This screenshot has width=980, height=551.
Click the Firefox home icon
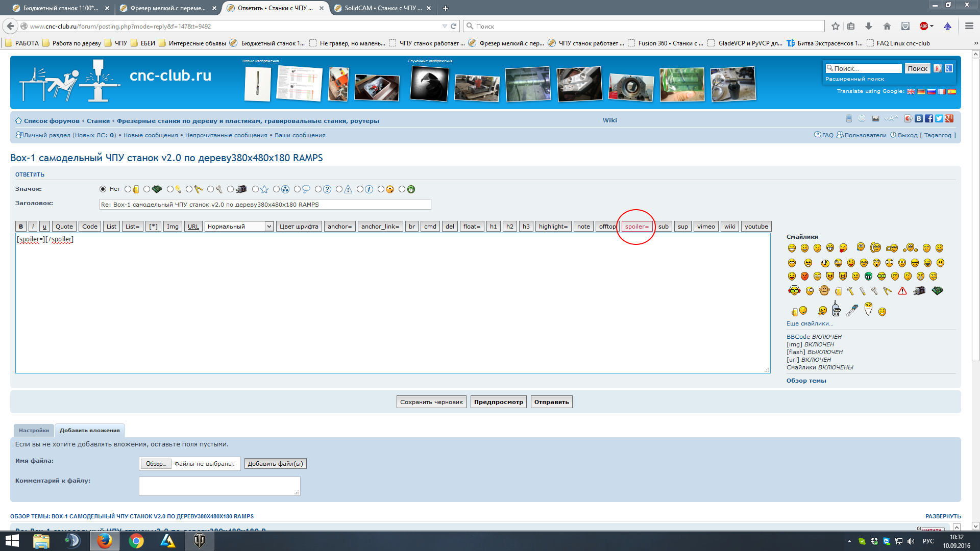[x=887, y=26]
